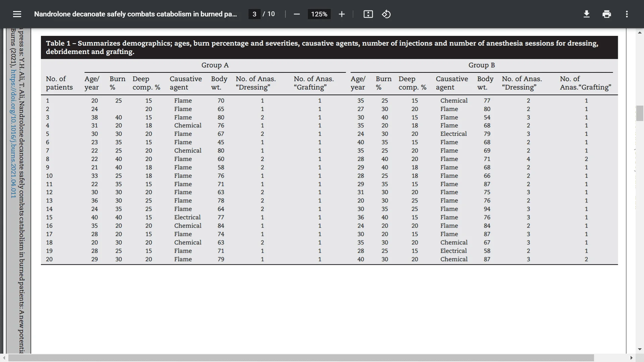This screenshot has width=644, height=362.
Task: Click 'Electrical' in Group B row 5
Action: click(453, 134)
